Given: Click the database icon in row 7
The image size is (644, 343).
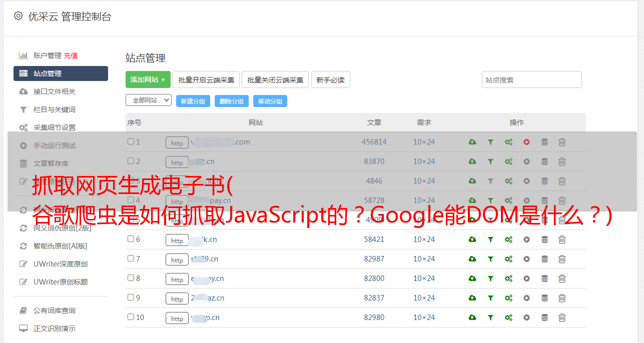Looking at the screenshot, I should (544, 259).
